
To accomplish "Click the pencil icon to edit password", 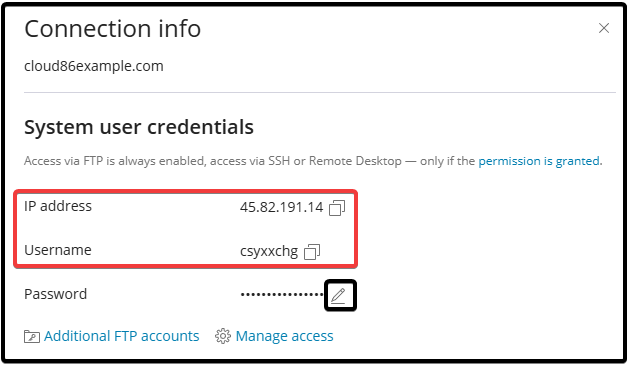I will [338, 296].
